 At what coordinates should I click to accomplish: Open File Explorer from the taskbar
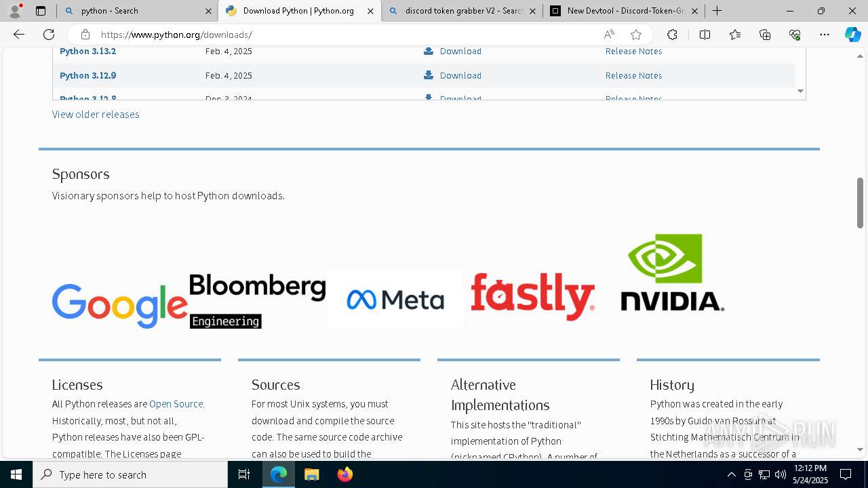[311, 474]
